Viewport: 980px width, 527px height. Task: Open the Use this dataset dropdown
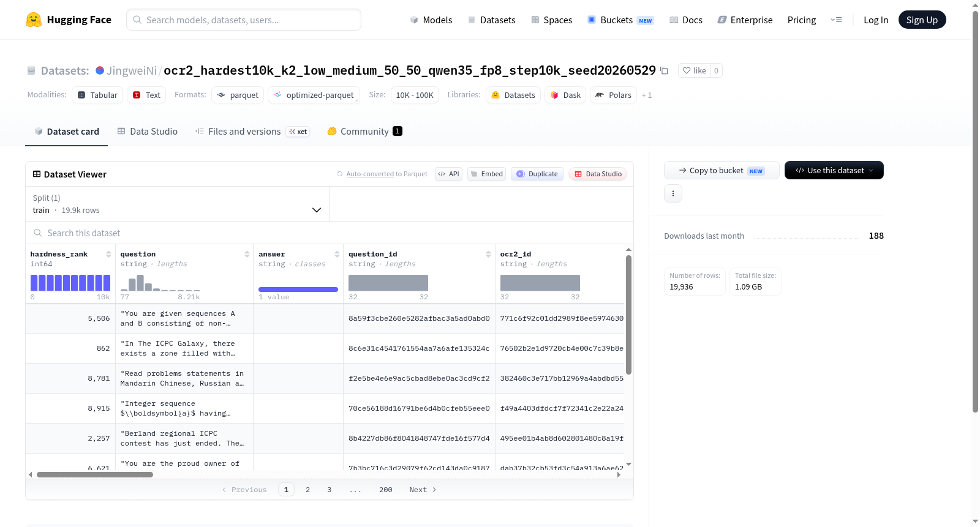pyautogui.click(x=834, y=170)
